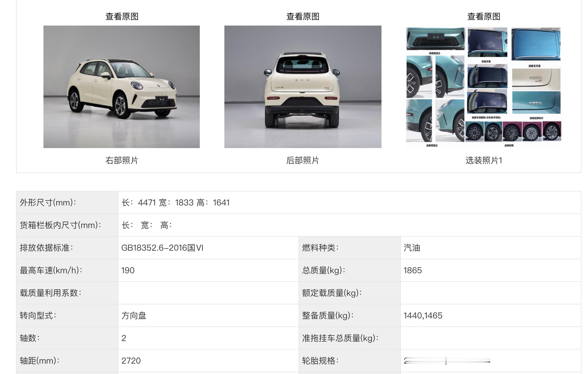The width and height of the screenshot is (588, 374).
Task: Click the 后部照片 caption
Action: point(303,161)
